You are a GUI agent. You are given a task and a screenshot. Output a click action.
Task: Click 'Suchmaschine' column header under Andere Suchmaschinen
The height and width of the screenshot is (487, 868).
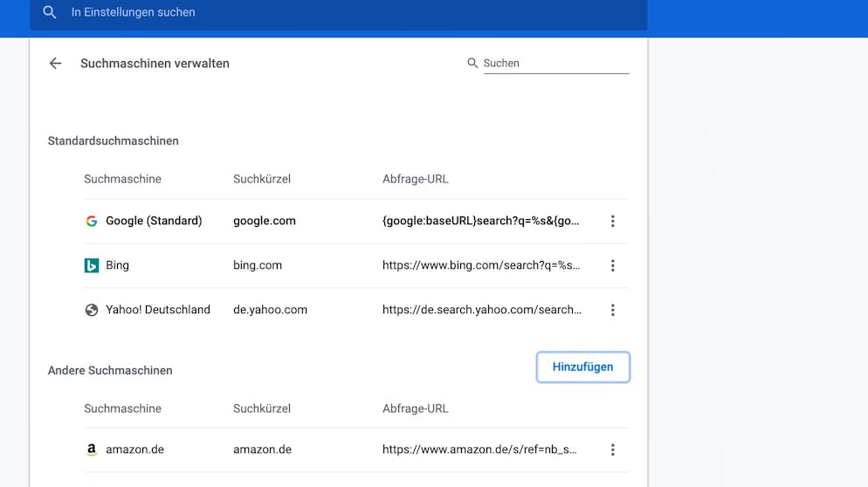[122, 408]
